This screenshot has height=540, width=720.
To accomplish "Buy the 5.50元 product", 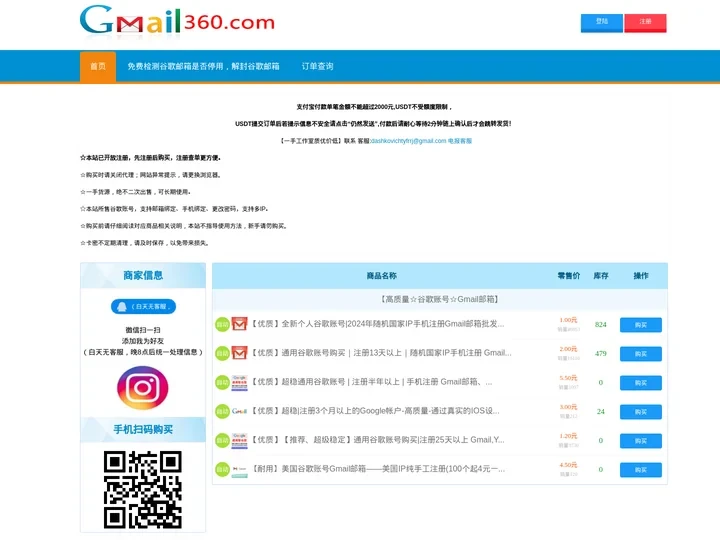I will tap(641, 382).
